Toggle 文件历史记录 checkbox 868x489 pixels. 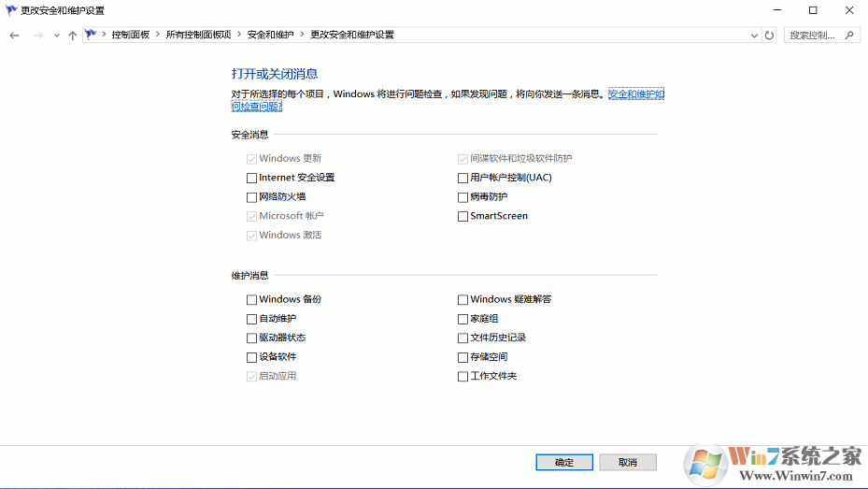click(x=462, y=338)
